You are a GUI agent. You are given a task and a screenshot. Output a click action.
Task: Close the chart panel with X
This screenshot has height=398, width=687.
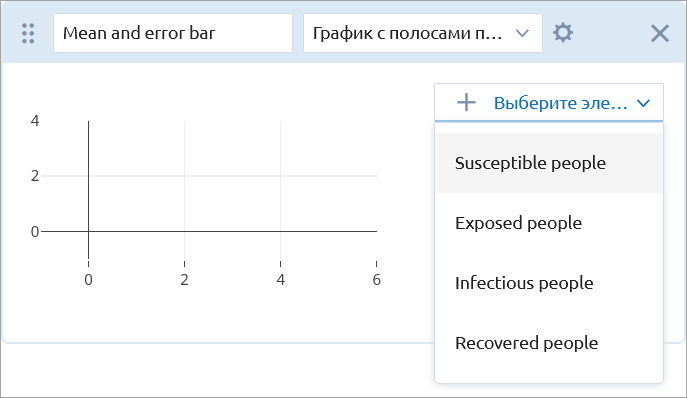(660, 33)
